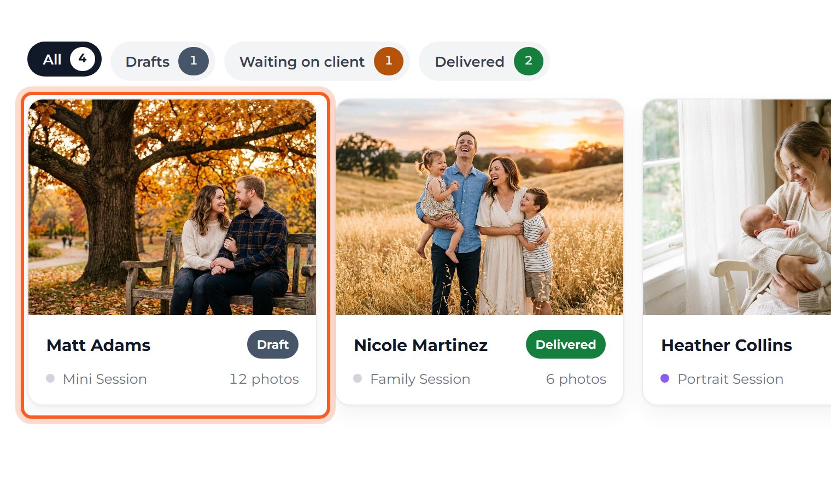Switch to the Drafts filter

click(x=163, y=61)
